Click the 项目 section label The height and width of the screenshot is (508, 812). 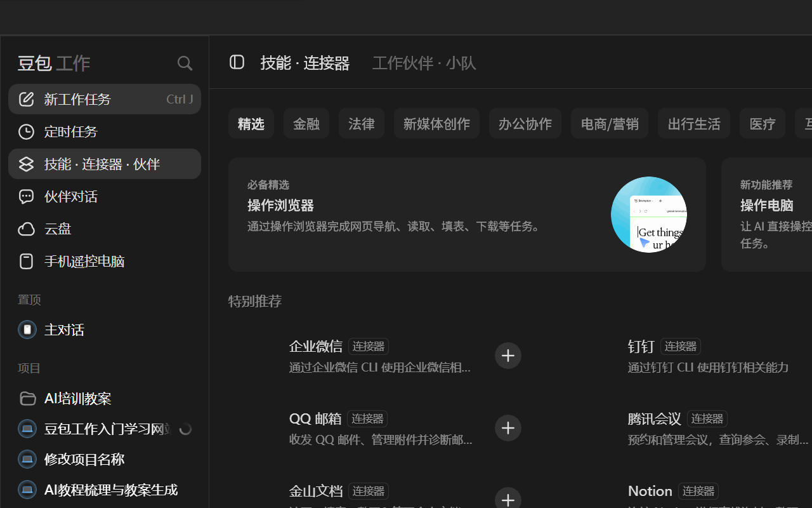pos(29,368)
